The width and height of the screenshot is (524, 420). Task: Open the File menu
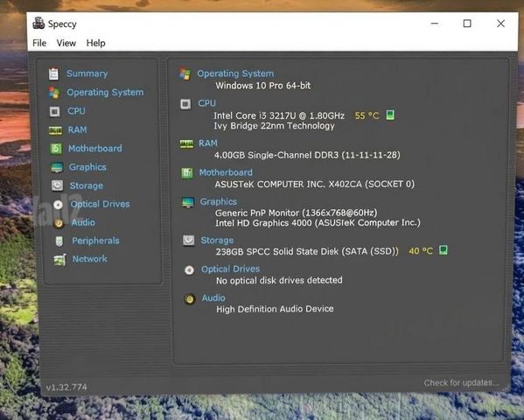(x=39, y=43)
